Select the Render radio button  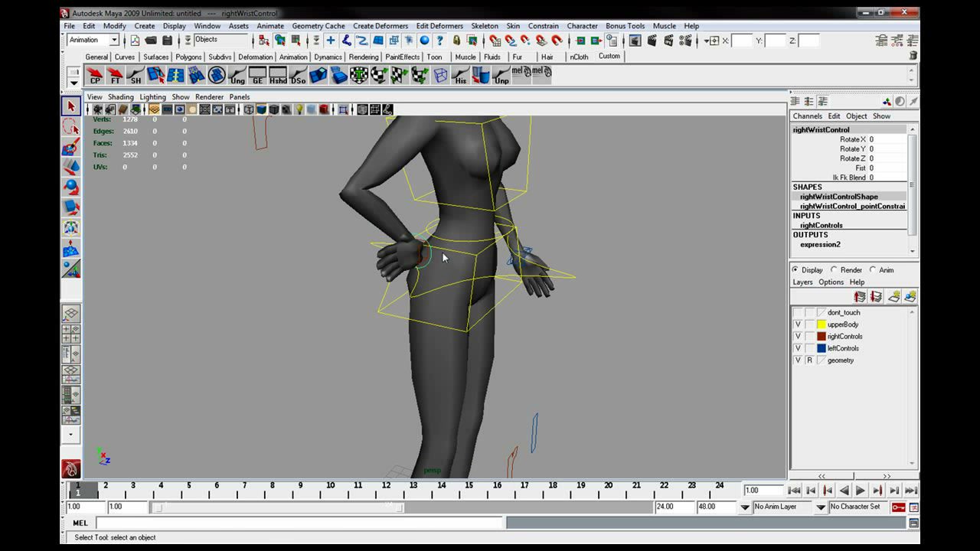click(x=846, y=269)
